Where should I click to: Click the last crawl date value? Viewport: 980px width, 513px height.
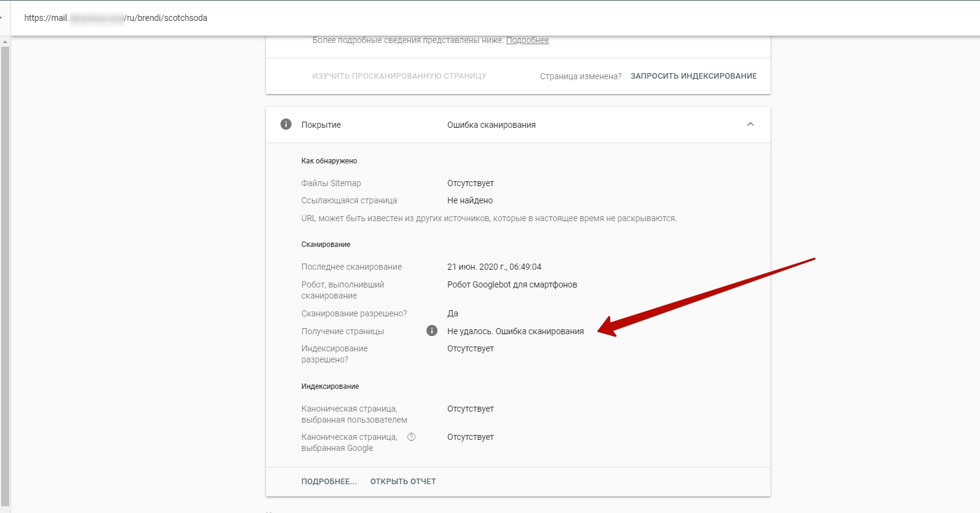click(494, 267)
